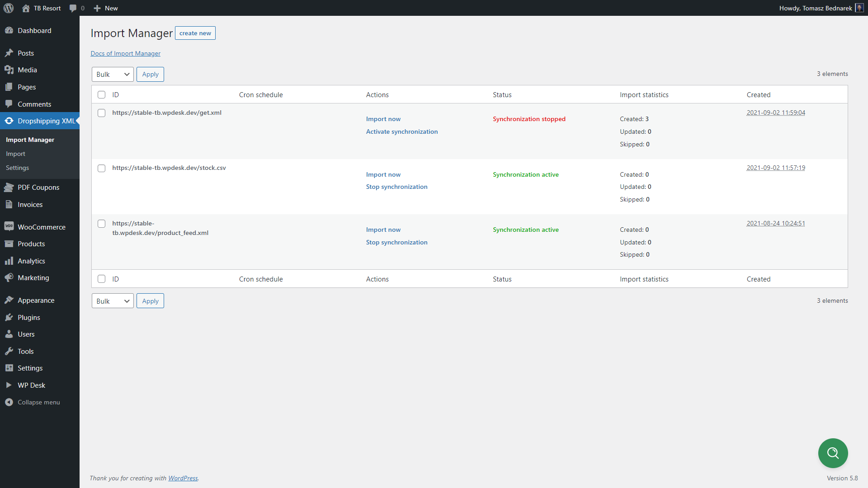Click the https://stable-tb.wpdesk.dev/stock.csv entry
The height and width of the screenshot is (488, 868).
tap(169, 168)
